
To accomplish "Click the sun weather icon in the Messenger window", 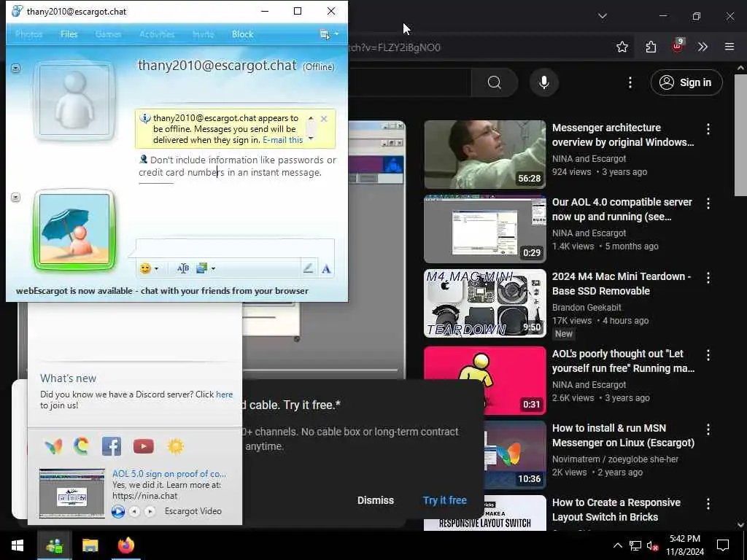I will [175, 446].
